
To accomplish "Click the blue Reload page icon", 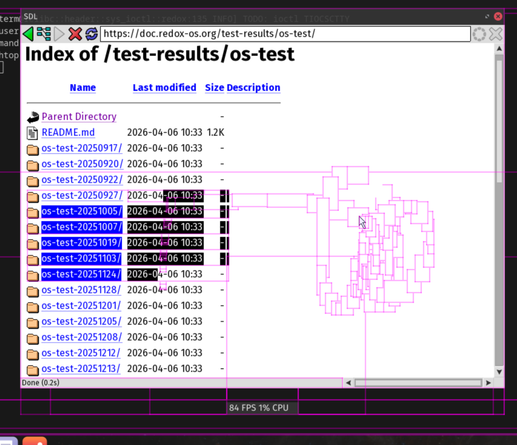I will (x=91, y=34).
